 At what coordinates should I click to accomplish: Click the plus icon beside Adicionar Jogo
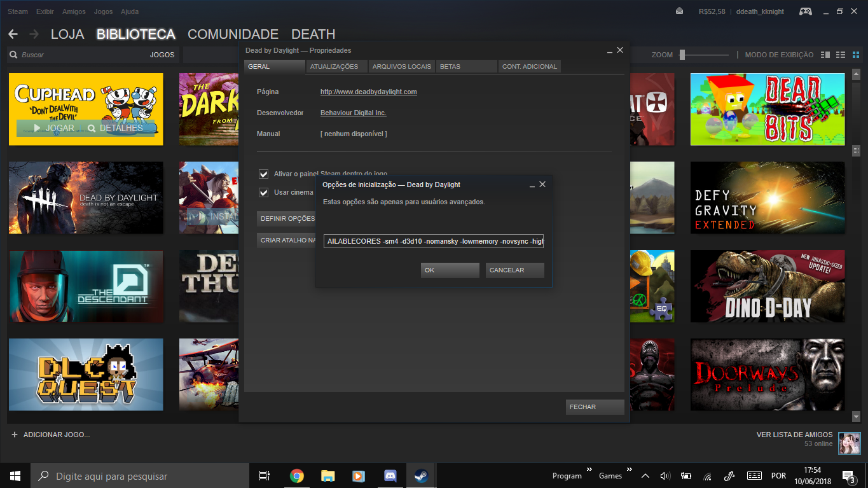tap(15, 435)
